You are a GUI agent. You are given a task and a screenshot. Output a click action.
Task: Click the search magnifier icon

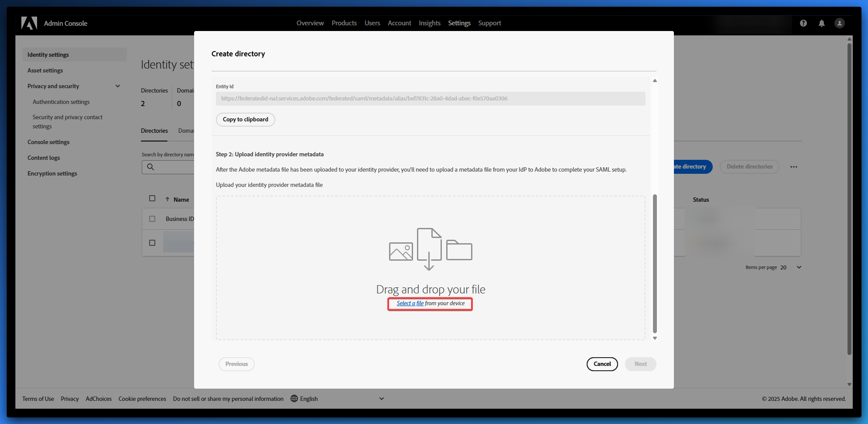[150, 167]
